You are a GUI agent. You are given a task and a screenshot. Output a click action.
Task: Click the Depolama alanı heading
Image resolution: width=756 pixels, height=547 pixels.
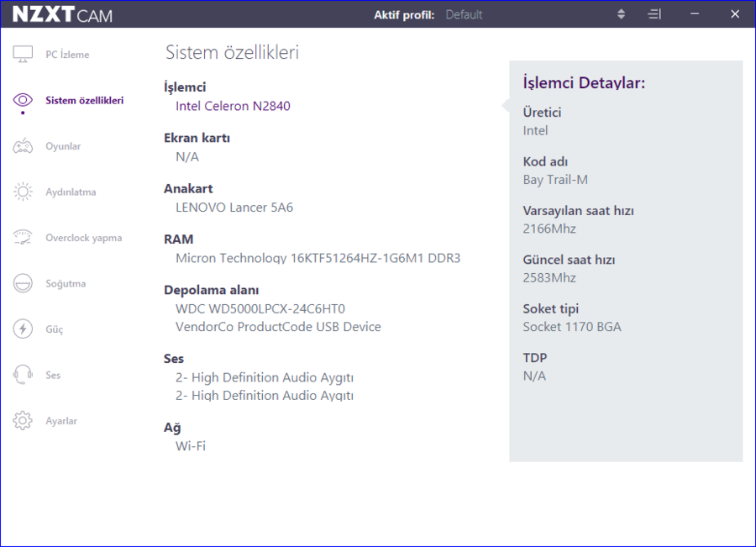(211, 290)
